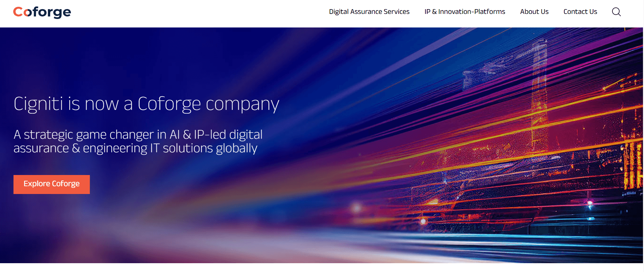Open the Contact Us page
Screen dimensions: 644x272
580,12
